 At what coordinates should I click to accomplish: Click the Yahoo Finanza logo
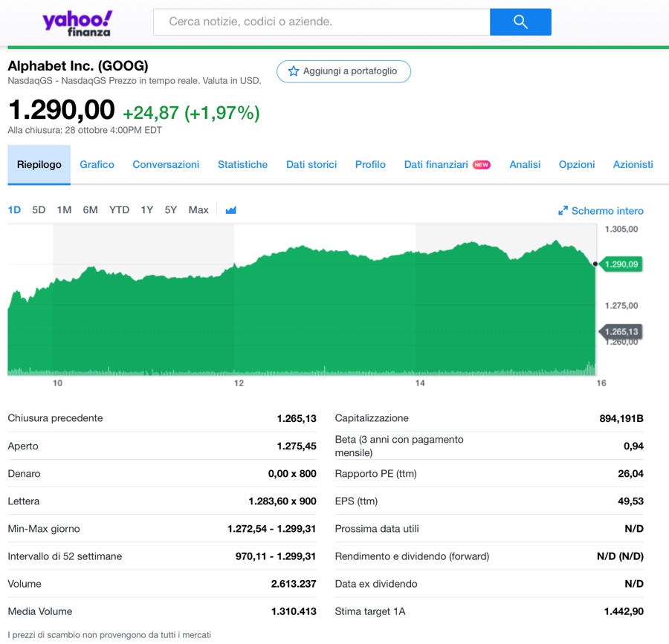(x=77, y=23)
